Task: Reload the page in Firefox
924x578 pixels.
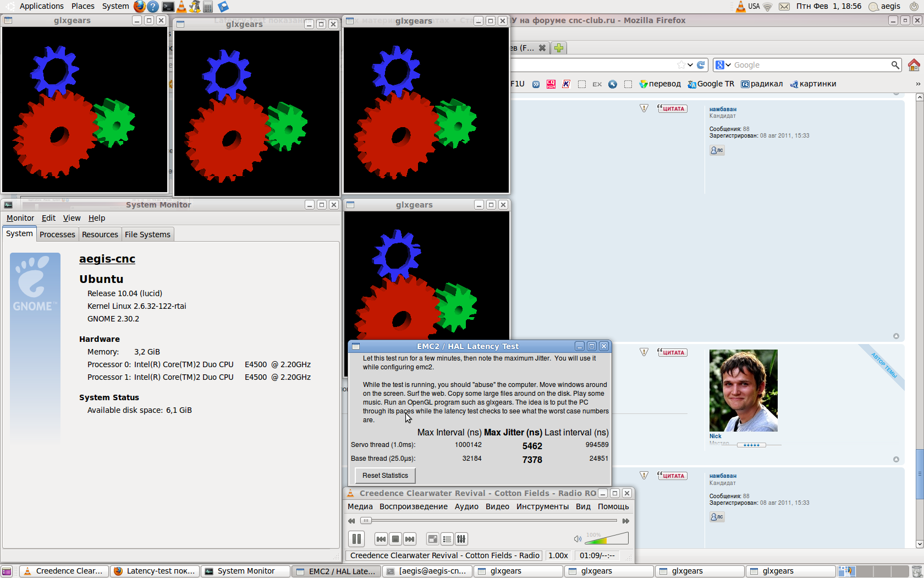Action: click(701, 65)
